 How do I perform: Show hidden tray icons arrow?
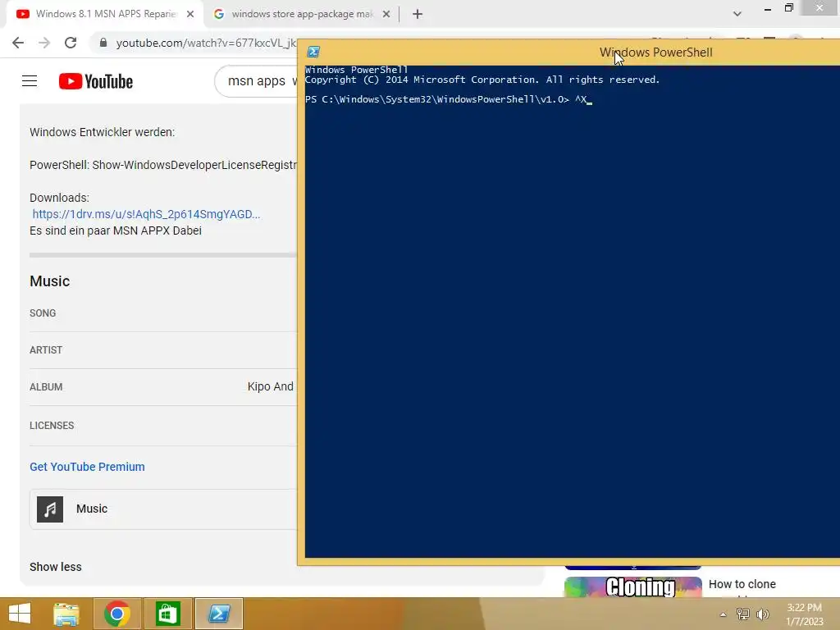click(x=724, y=614)
